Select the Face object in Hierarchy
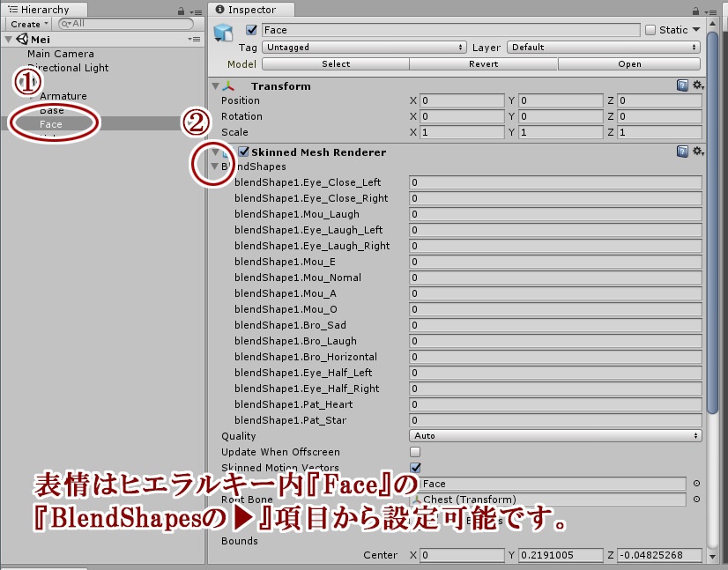This screenshot has height=570, width=728. coord(50,124)
